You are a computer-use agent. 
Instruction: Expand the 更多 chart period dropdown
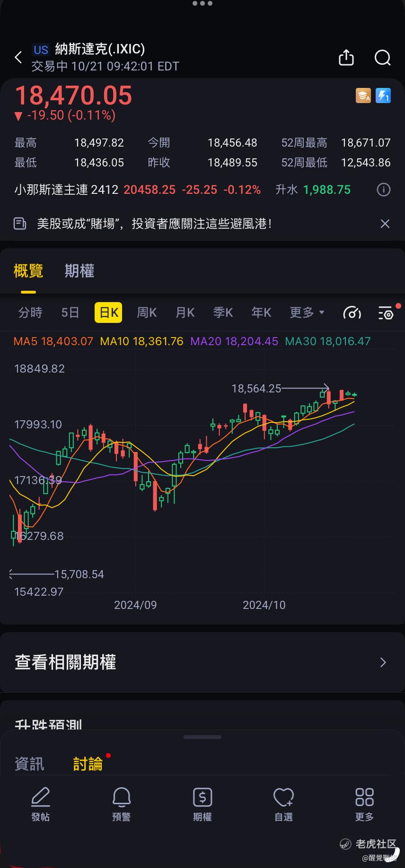point(307,312)
